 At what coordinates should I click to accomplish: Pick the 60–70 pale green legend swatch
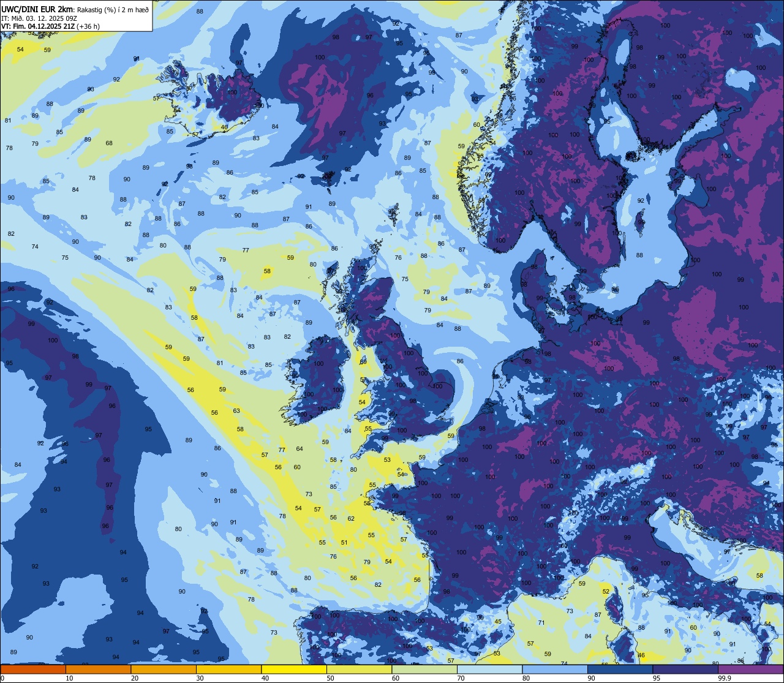[x=424, y=669]
